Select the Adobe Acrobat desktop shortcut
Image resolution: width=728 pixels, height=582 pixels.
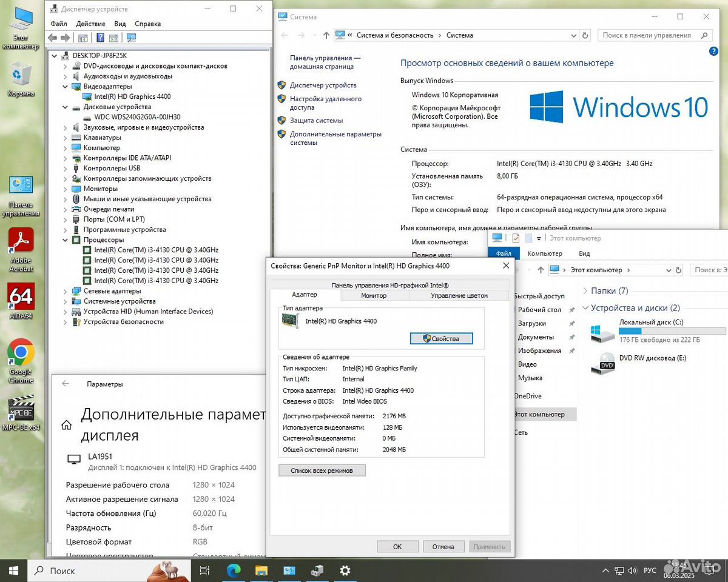point(21,250)
